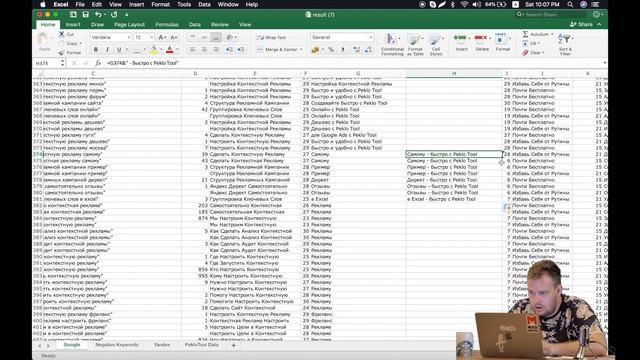Click the formula bar text =G374&

143,63
